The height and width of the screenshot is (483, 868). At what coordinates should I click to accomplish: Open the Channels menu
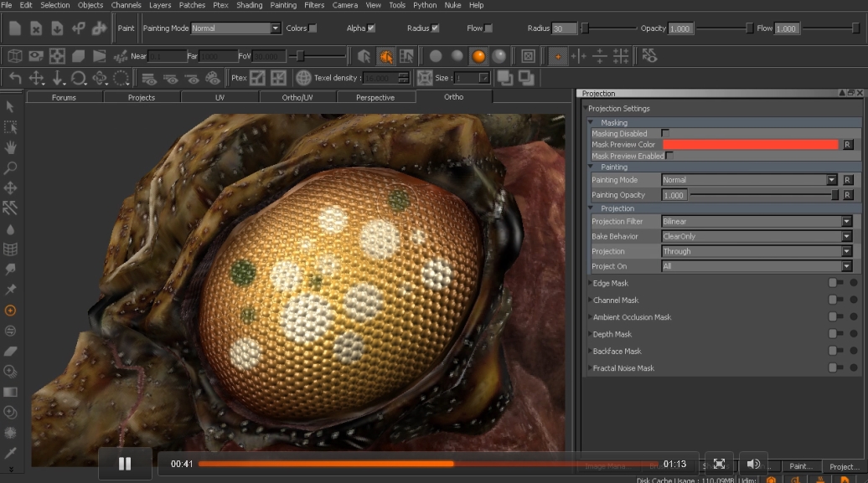click(x=126, y=5)
